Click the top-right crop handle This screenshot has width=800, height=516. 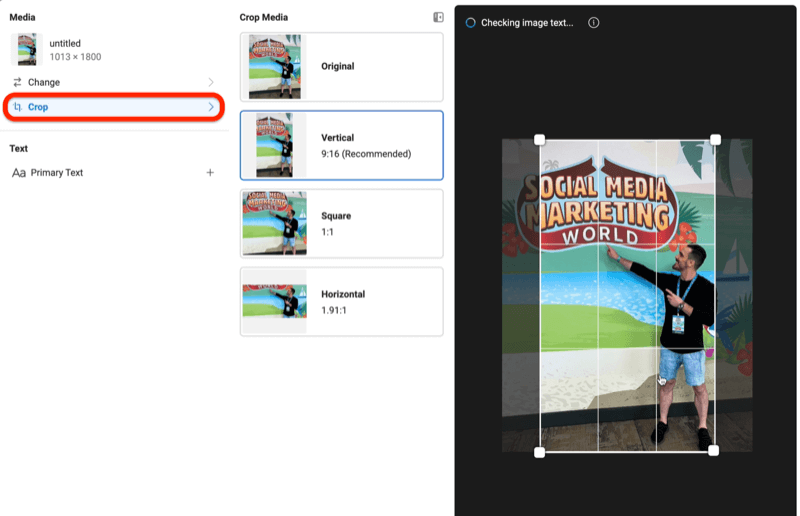pos(715,140)
